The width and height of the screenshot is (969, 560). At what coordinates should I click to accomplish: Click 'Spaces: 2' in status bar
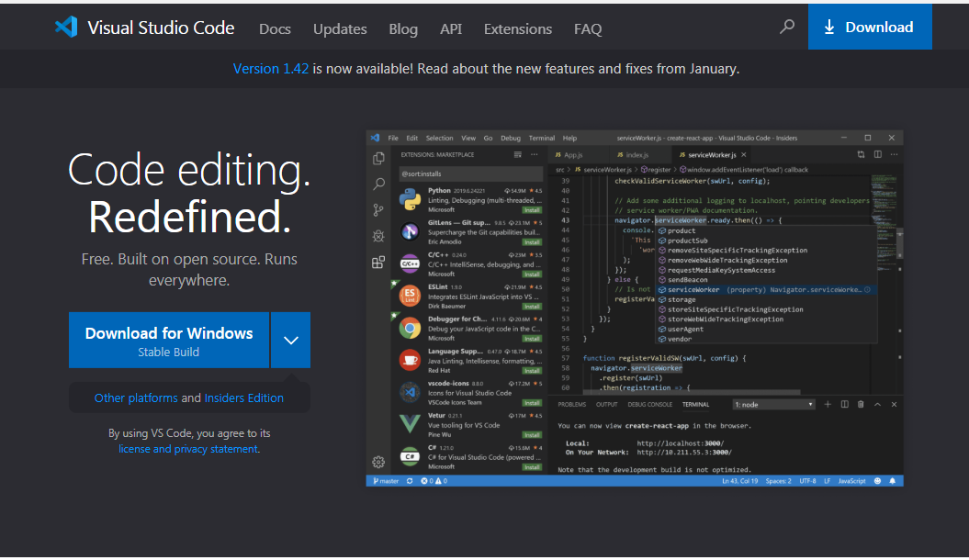click(x=778, y=481)
